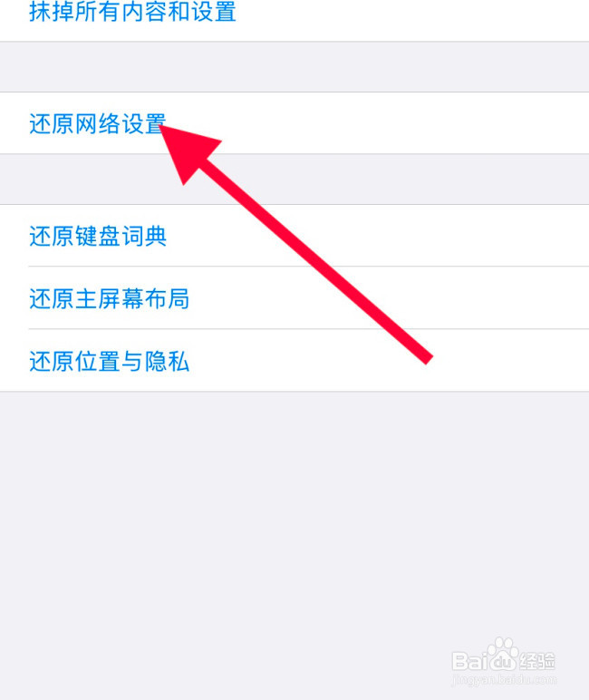589x700 pixels.
Task: Select 还原键盘词典 list entry
Action: [x=98, y=236]
